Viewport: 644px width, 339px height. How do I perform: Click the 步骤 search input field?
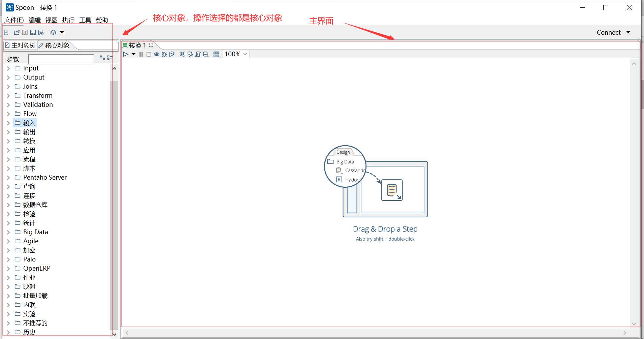point(61,59)
